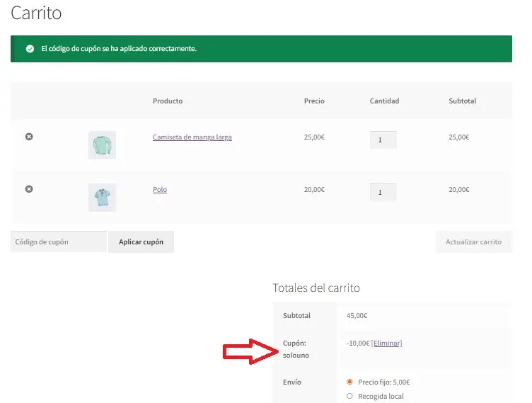The image size is (532, 403).
Task: Remove the Polo item from cart
Action: coord(29,189)
